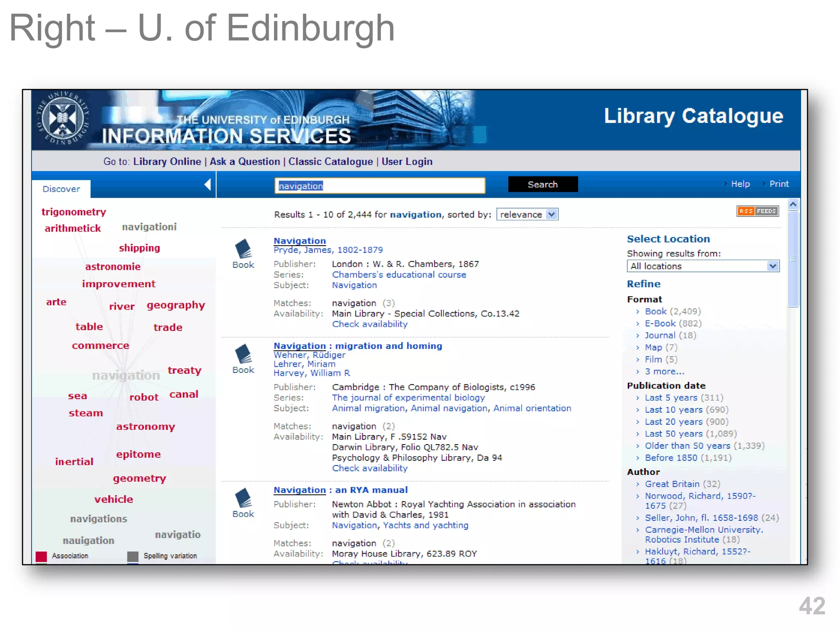This screenshot has height=630, width=840.
Task: Click the University of Edinburgh crest logo
Action: (63, 119)
